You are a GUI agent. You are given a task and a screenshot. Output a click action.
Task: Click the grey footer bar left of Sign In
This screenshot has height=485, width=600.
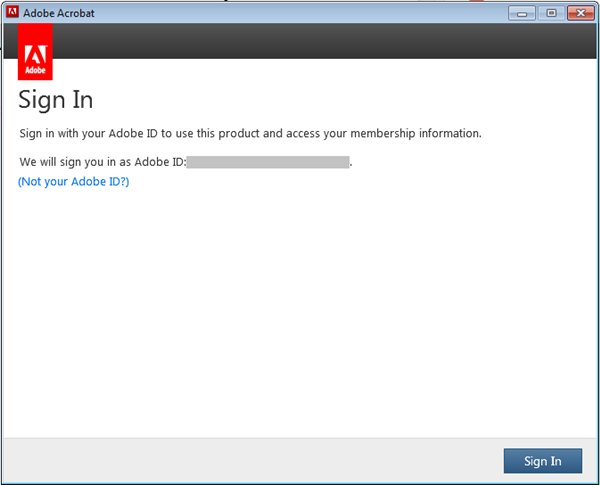tap(250, 461)
